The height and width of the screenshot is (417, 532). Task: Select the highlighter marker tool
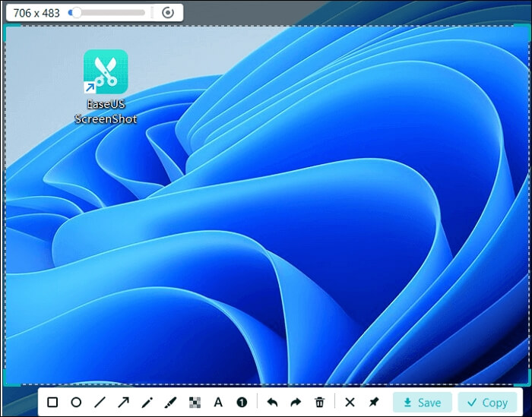pyautogui.click(x=171, y=403)
